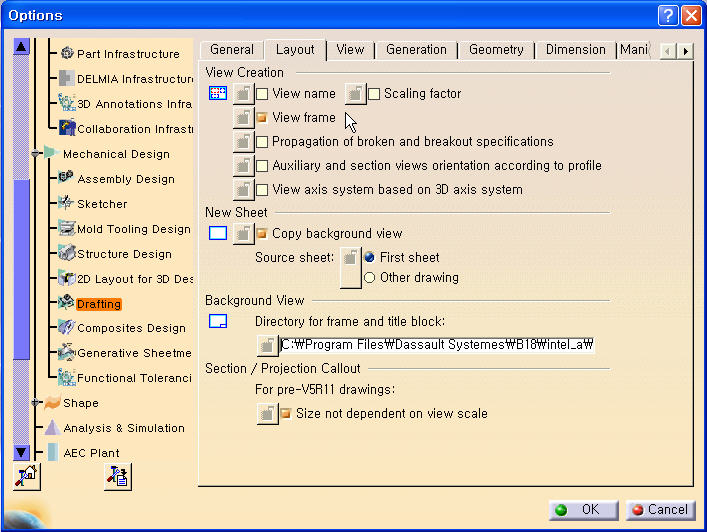Image resolution: width=707 pixels, height=532 pixels.
Task: Click the reset defaults icon at bottom left
Action: click(27, 477)
